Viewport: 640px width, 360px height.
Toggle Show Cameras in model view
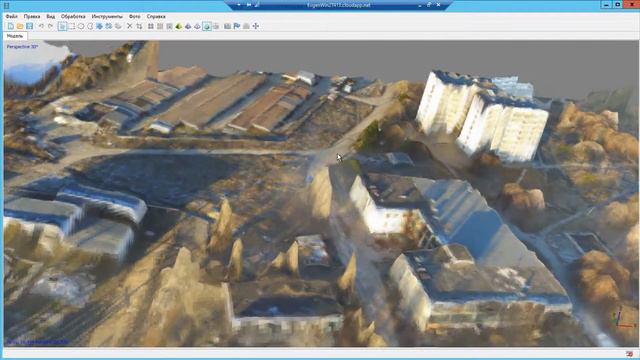227,26
